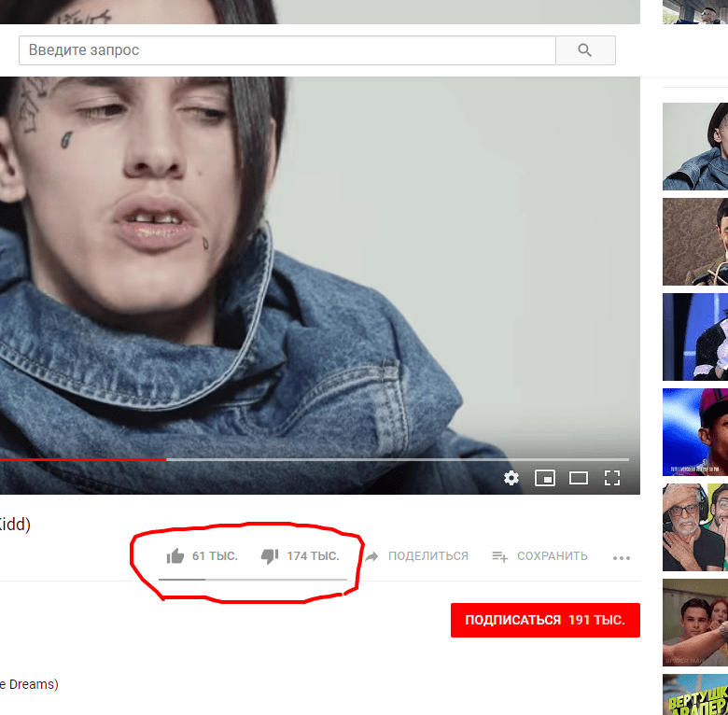Focus the 'Введите запрос' search field

pos(287,50)
